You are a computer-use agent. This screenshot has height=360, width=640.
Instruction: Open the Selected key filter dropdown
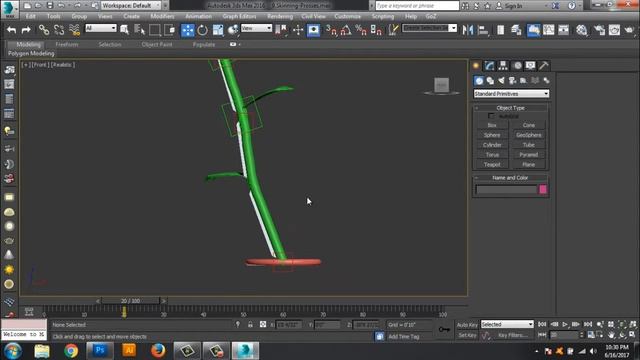tap(507, 324)
